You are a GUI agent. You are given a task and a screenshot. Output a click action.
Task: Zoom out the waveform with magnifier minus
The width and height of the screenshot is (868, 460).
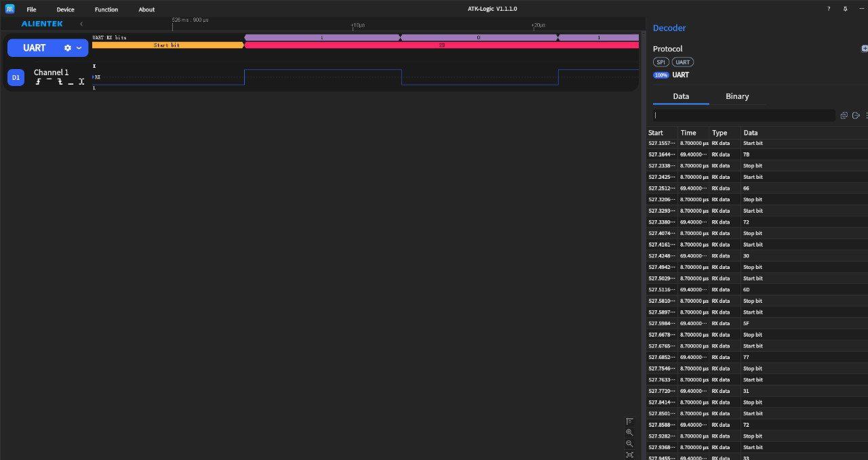pos(630,444)
